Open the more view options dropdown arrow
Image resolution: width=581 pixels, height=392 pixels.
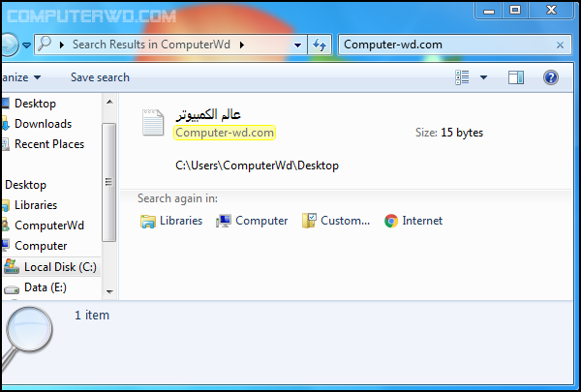click(x=483, y=77)
